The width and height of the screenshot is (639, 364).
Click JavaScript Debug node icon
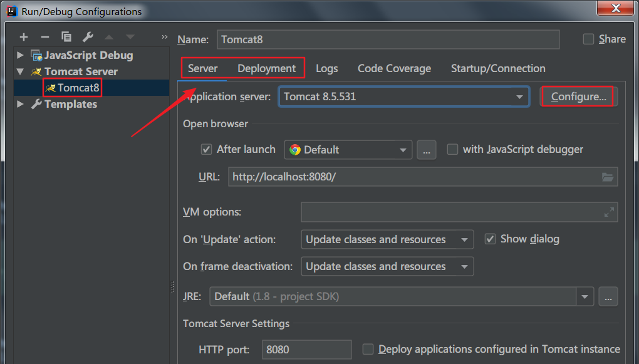[37, 55]
